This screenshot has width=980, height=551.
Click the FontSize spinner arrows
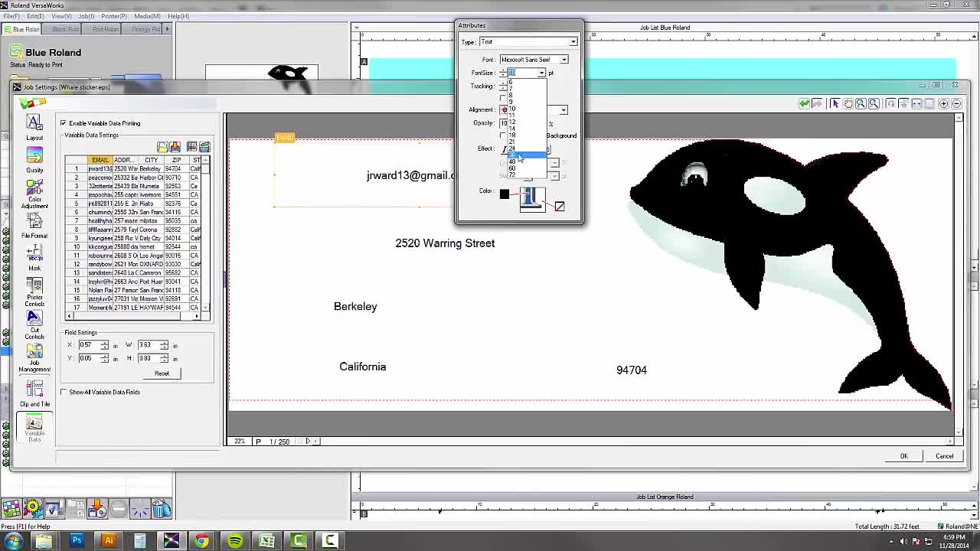(x=503, y=73)
